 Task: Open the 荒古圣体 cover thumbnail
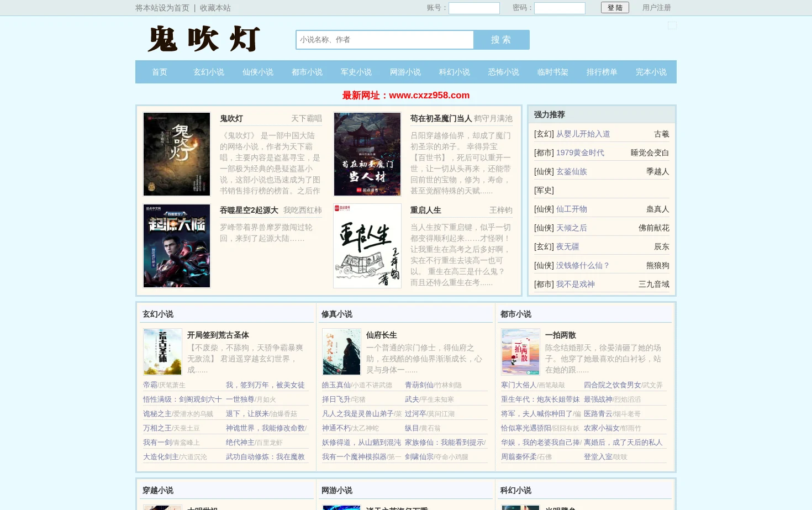coord(162,352)
